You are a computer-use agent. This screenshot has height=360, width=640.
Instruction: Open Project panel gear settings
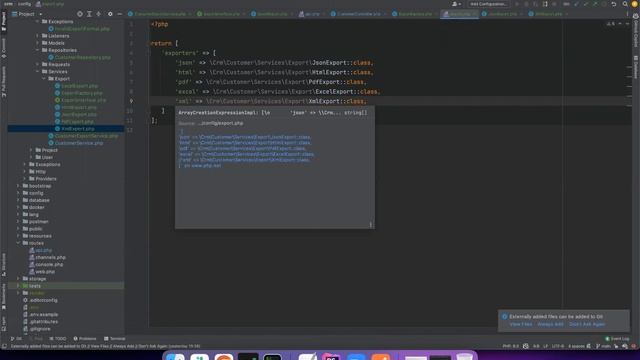[110, 14]
